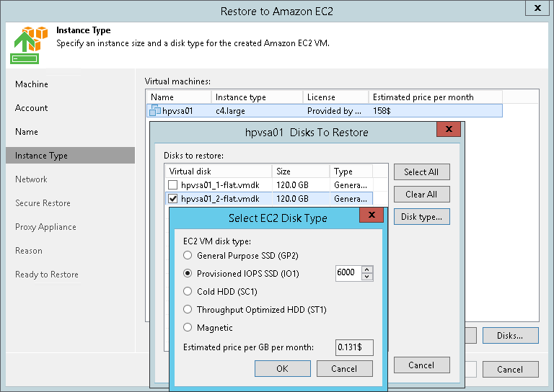Screen dimensions: 554x392
Task: Go to the Secure Restore step
Action: 43,203
